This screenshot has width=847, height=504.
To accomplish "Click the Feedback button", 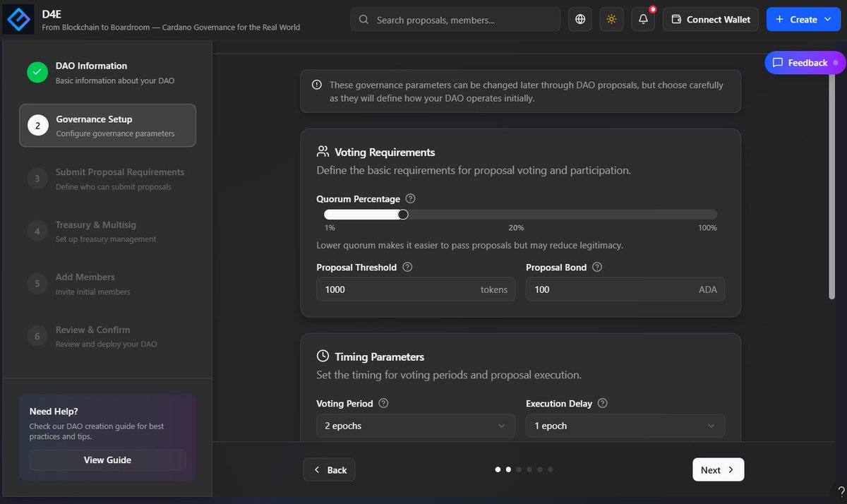I will click(805, 63).
